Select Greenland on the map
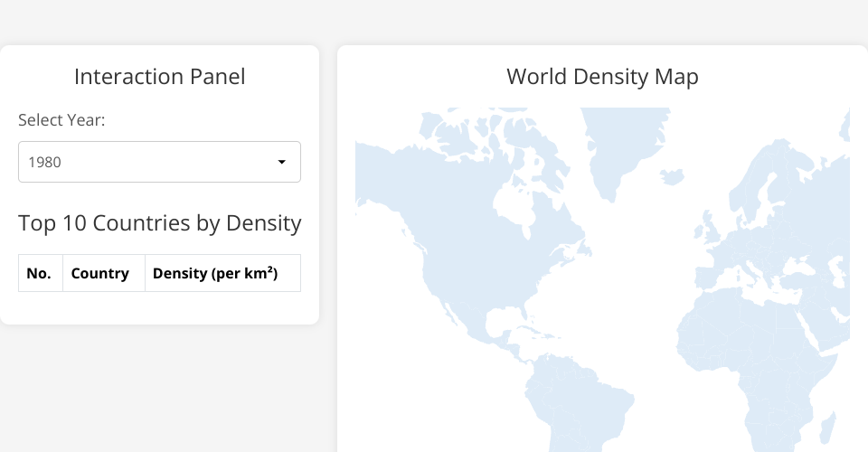 [624, 145]
